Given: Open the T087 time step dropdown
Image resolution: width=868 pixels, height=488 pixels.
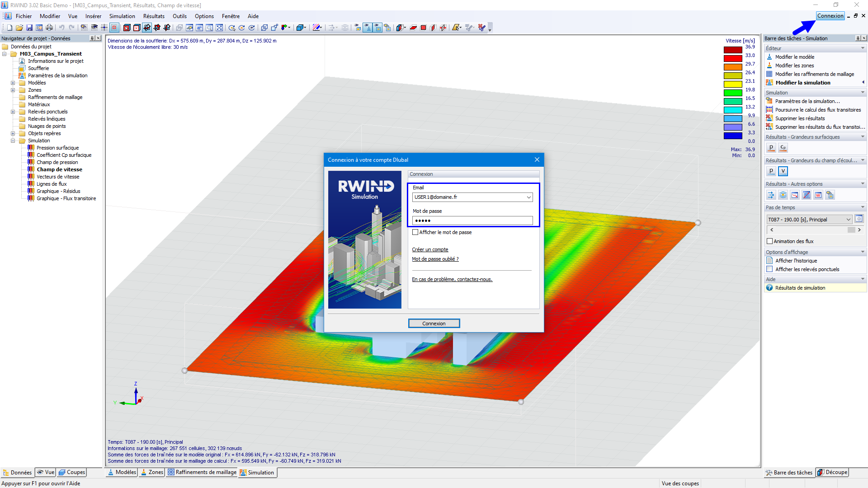Looking at the screenshot, I should pos(848,220).
